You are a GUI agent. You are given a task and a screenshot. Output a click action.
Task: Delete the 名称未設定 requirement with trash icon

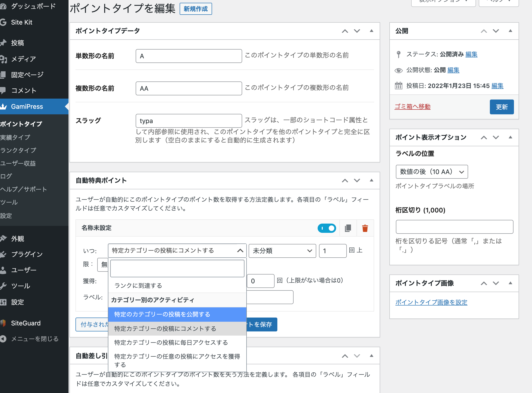pos(365,228)
